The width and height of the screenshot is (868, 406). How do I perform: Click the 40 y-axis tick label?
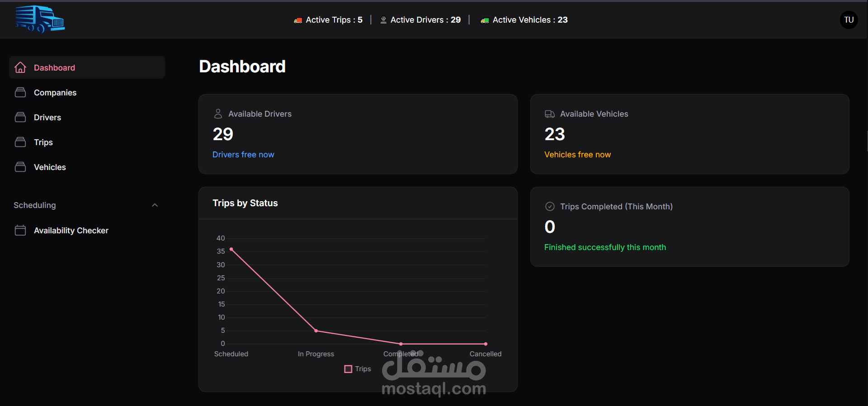221,238
